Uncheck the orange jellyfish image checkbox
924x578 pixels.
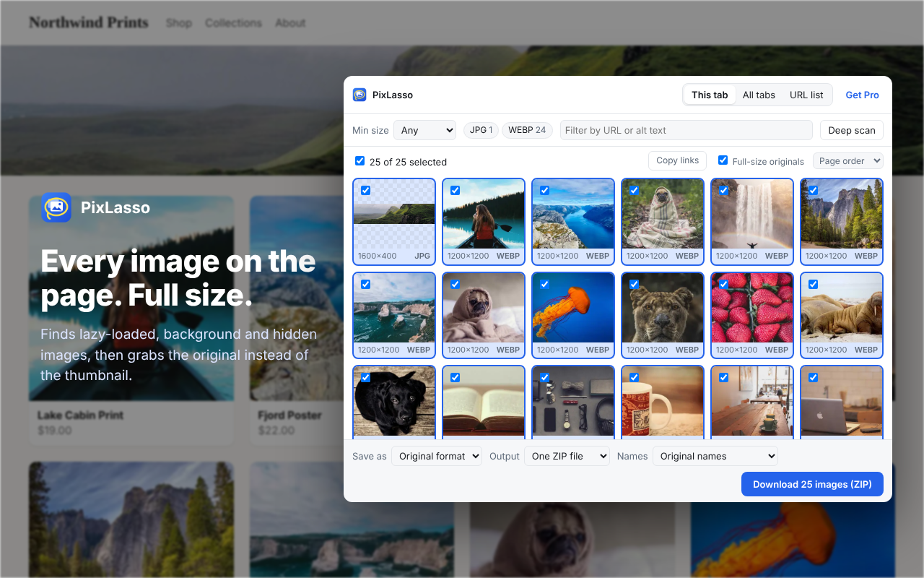click(544, 284)
